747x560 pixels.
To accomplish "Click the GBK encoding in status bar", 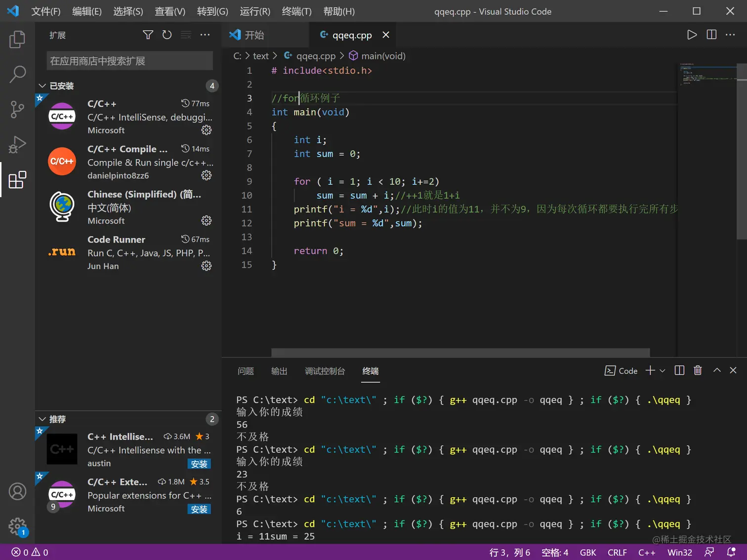I will pyautogui.click(x=587, y=552).
